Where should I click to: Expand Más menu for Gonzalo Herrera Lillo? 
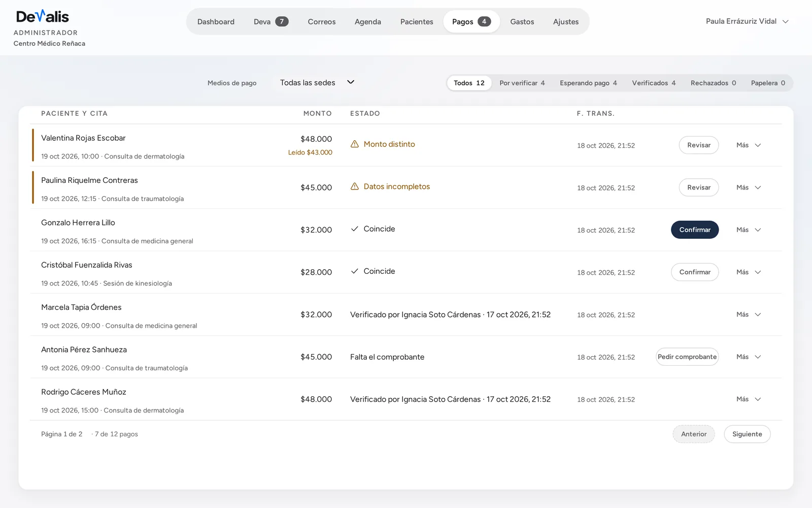[749, 230]
